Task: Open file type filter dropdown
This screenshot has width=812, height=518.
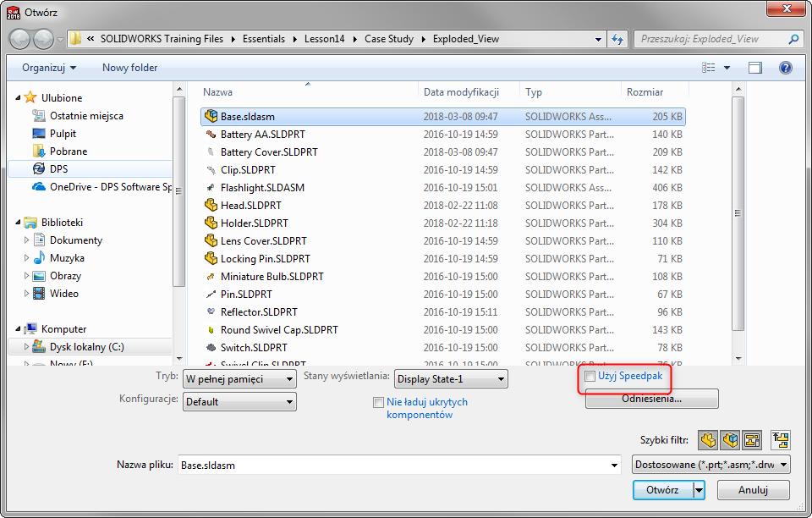Action: (x=711, y=465)
